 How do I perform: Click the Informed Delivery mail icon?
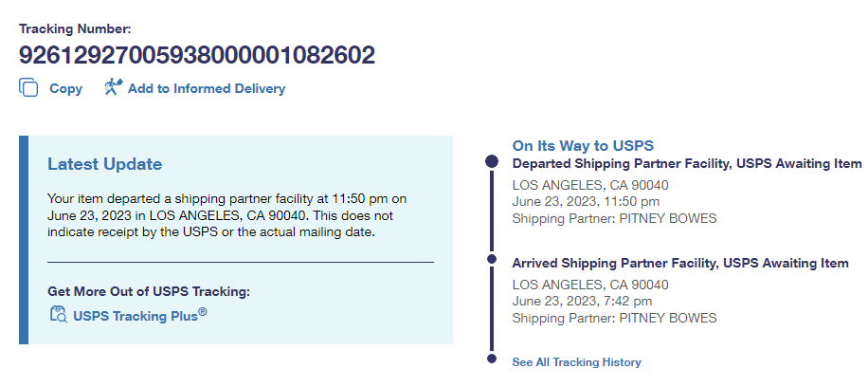[113, 88]
